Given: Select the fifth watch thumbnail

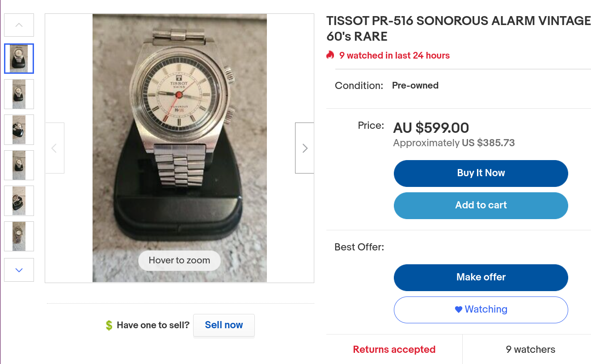Looking at the screenshot, I should click(19, 201).
